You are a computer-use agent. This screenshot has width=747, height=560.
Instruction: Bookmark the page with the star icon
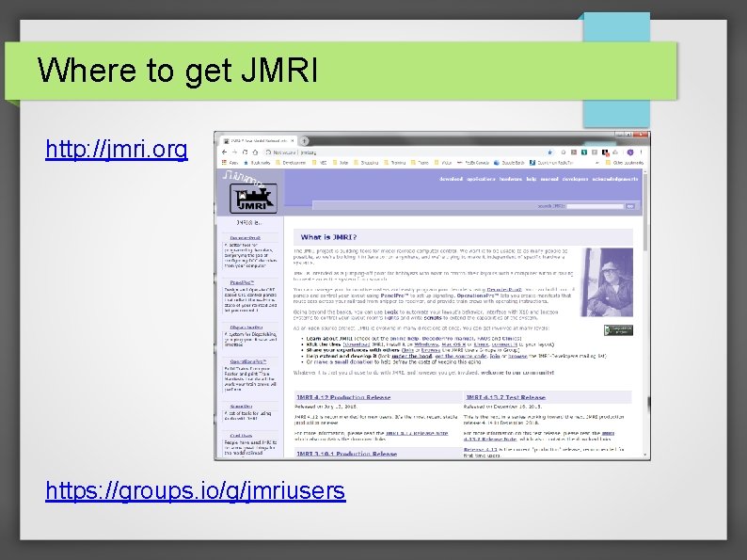(x=549, y=152)
